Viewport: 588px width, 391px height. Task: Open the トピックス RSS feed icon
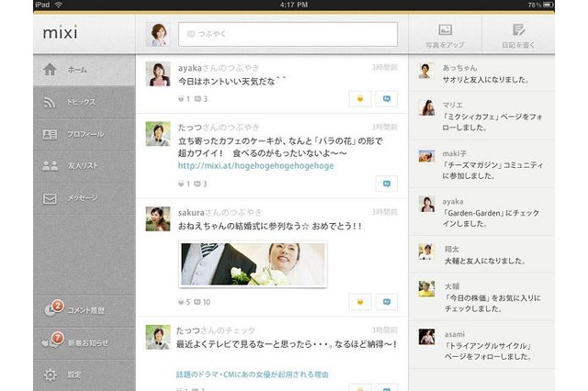point(50,102)
